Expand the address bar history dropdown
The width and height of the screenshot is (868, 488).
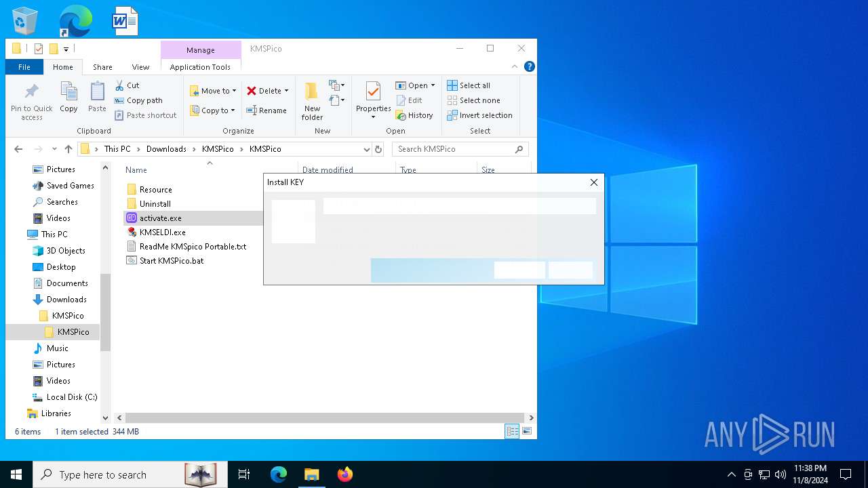tap(367, 149)
